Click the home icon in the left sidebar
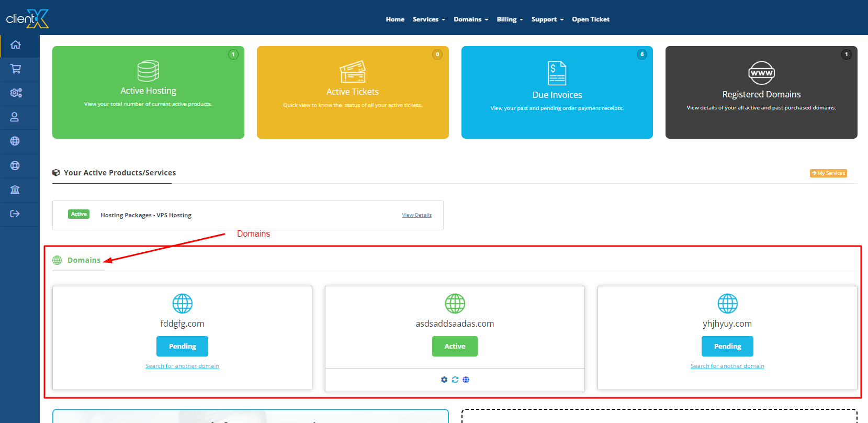The height and width of the screenshot is (423, 868). [x=16, y=45]
